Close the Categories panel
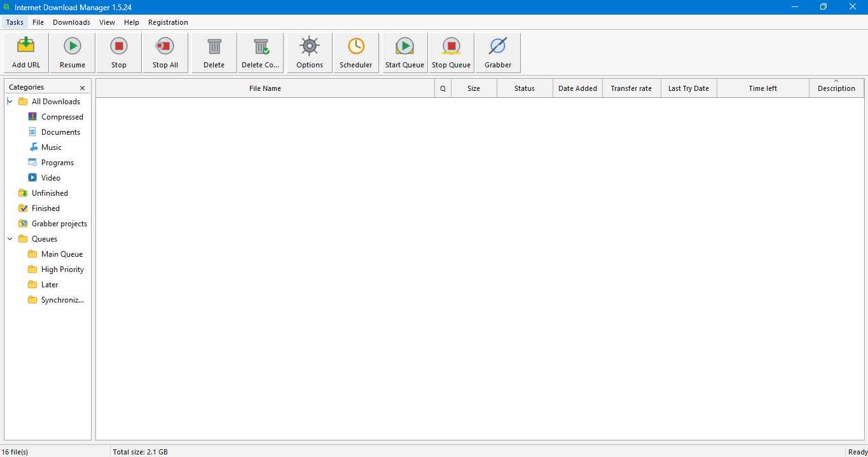 (x=82, y=88)
